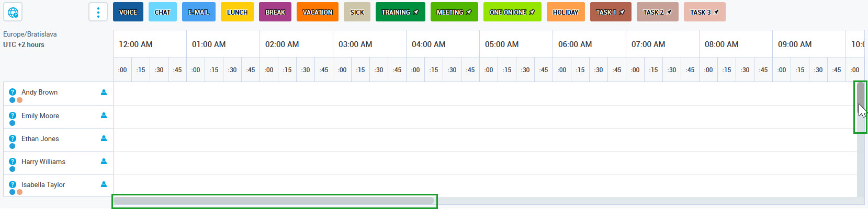
Task: Click Isabella Taylor's question mark icon
Action: [13, 184]
